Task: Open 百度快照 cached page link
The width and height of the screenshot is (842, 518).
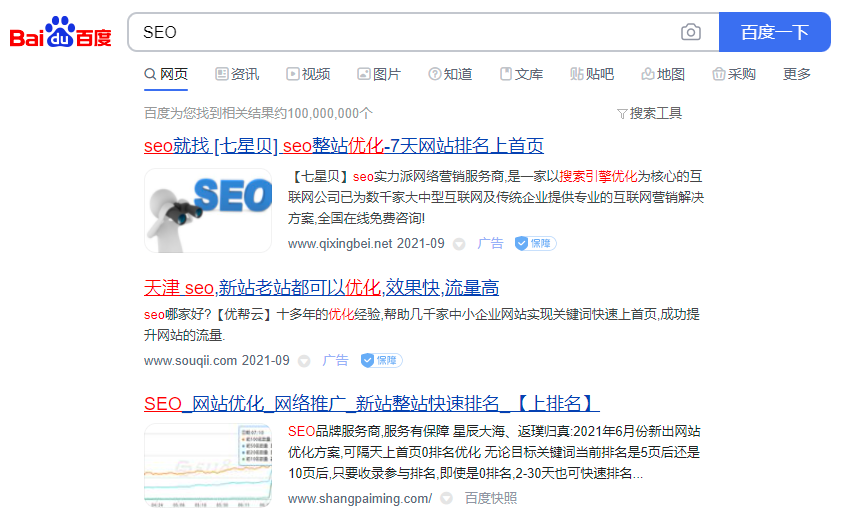Action: [x=491, y=499]
